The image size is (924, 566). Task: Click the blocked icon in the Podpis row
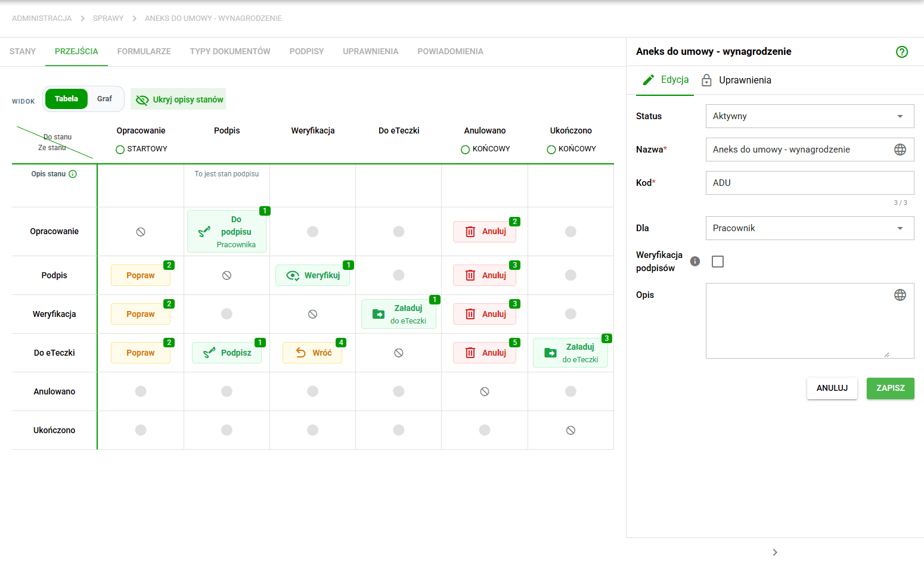(x=227, y=275)
